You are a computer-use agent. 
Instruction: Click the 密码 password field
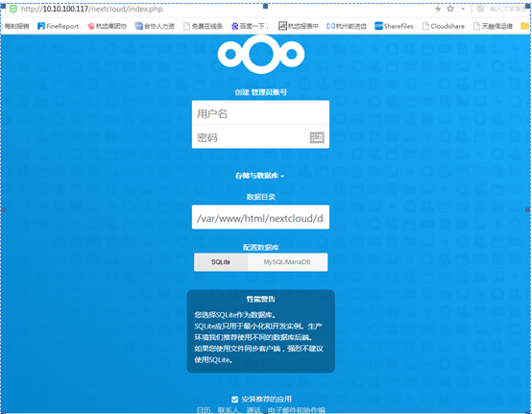click(x=260, y=137)
